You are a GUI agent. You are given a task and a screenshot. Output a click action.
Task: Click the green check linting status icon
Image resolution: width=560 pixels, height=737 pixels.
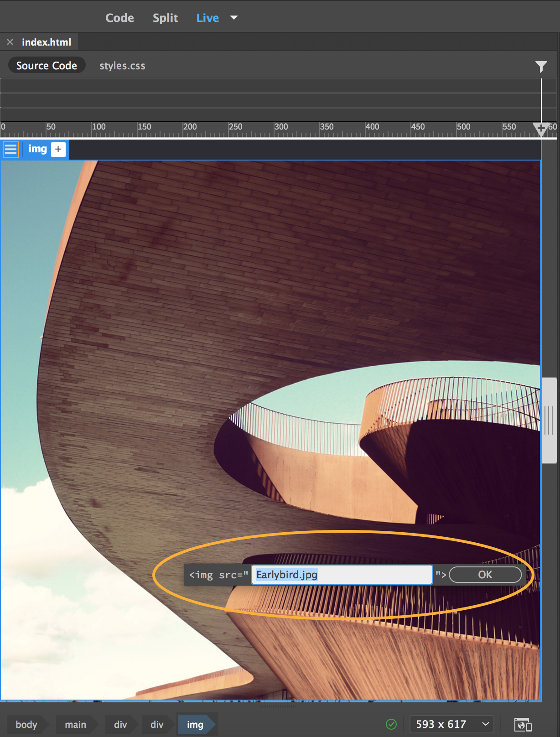(x=391, y=724)
